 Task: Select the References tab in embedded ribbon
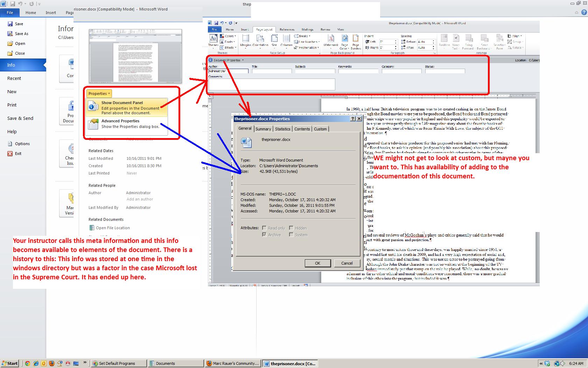click(287, 29)
